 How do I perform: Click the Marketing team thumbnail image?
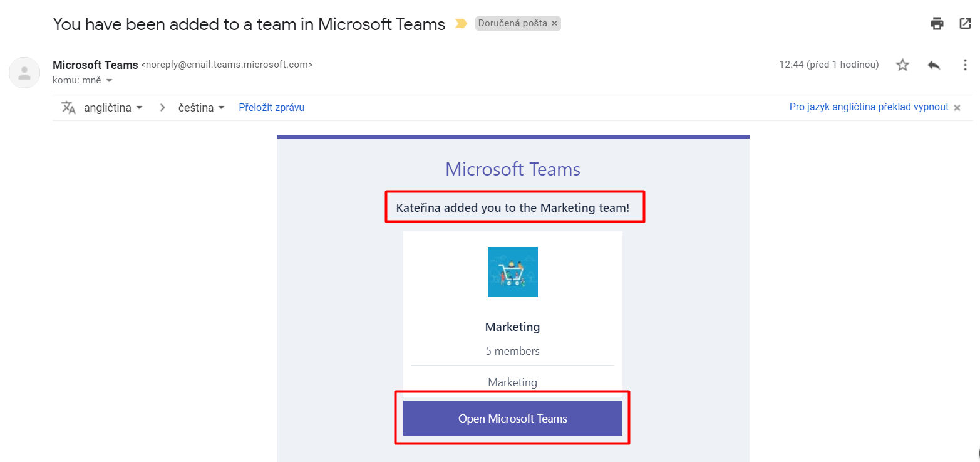coord(513,272)
